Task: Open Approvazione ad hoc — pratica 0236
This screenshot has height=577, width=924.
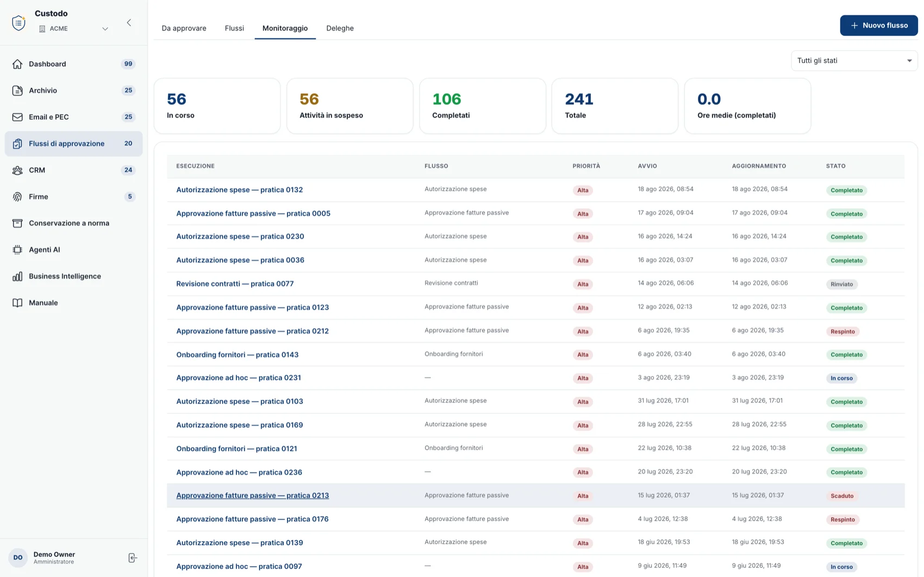Action: [x=239, y=472]
